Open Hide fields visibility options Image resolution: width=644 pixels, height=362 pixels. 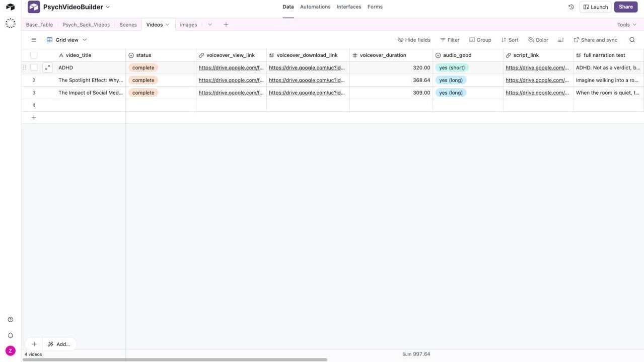click(x=414, y=40)
